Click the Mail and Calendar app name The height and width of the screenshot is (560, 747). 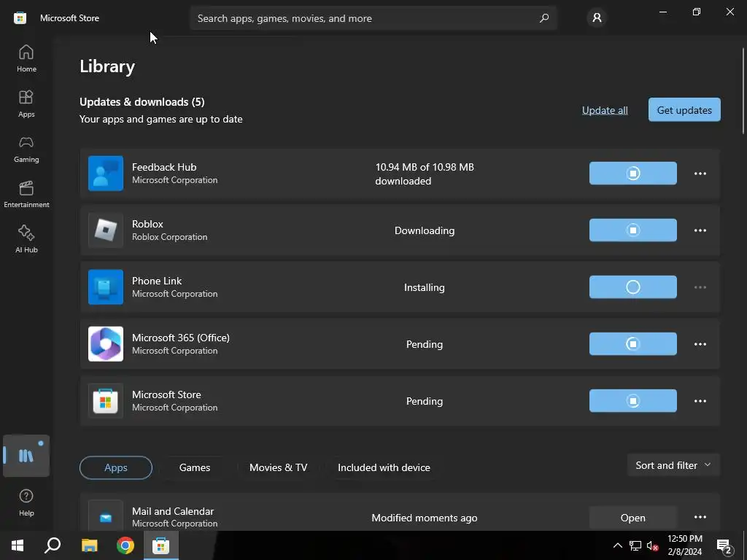pyautogui.click(x=172, y=511)
